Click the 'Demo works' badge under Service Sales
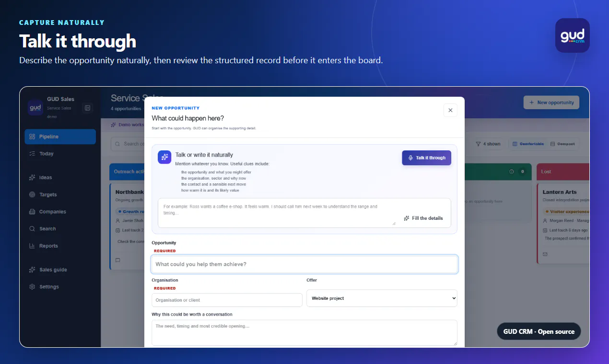 [127, 125]
